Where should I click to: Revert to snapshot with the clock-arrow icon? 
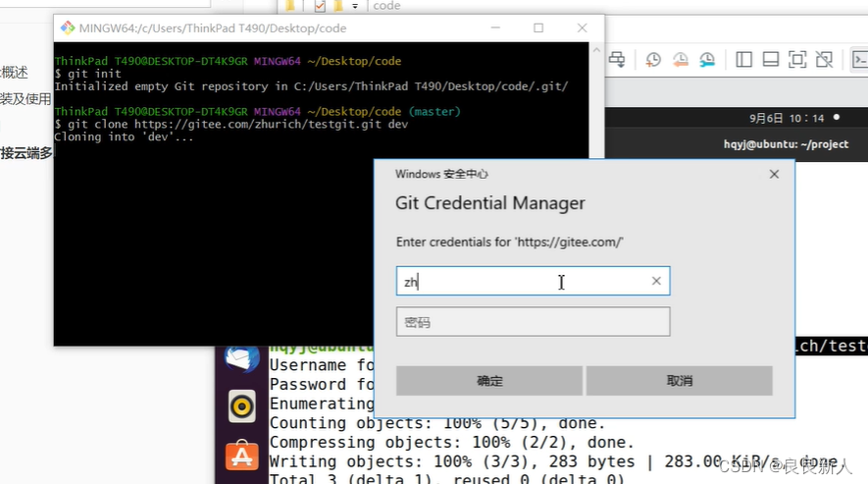[681, 59]
